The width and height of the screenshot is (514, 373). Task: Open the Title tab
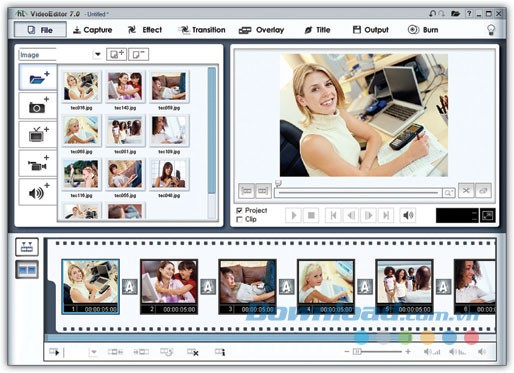317,30
